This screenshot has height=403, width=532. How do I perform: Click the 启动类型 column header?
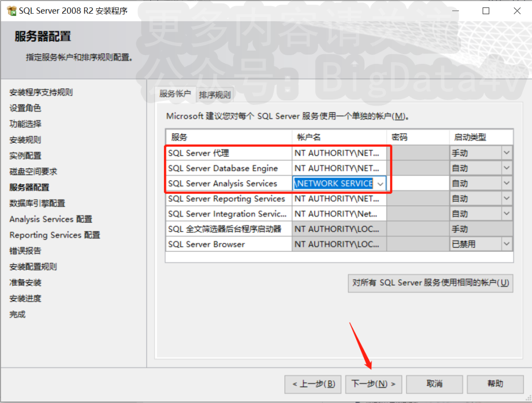pos(481,137)
